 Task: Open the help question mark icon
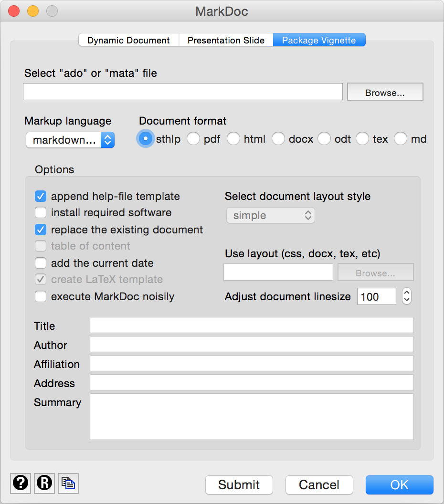[x=21, y=483]
